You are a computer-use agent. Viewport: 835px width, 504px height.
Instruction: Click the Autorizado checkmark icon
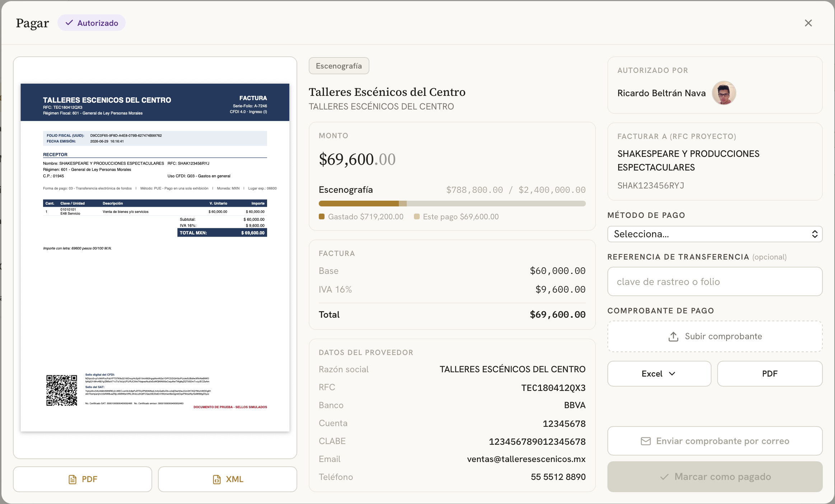69,23
